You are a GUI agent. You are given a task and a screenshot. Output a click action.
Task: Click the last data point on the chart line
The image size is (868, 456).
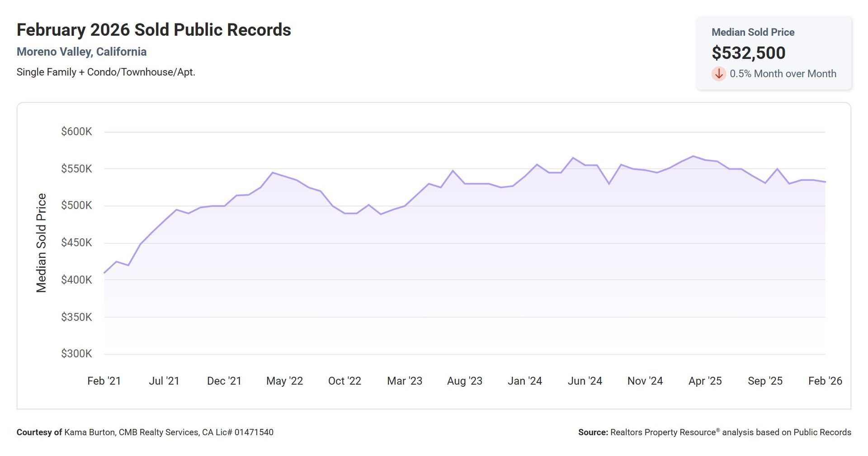[x=825, y=182]
